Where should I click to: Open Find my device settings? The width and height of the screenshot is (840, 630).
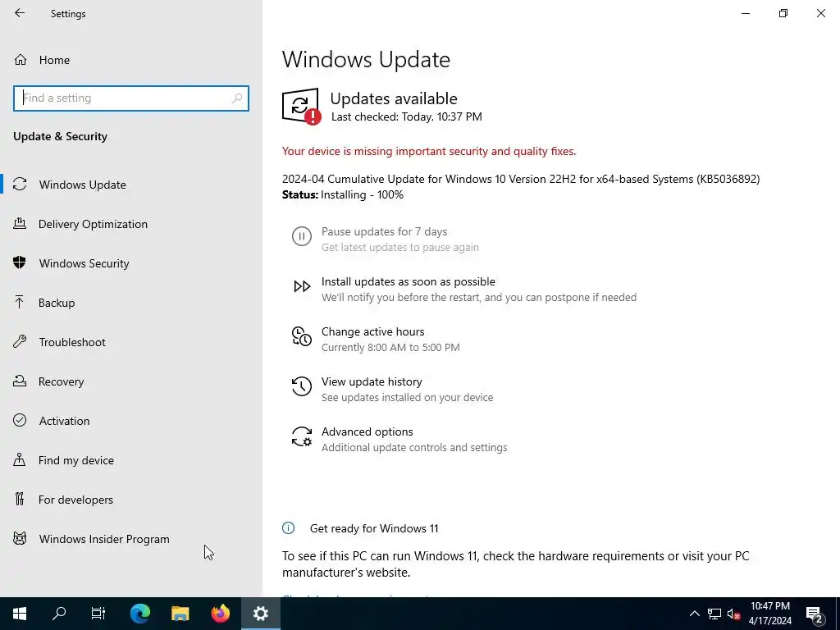131,460
